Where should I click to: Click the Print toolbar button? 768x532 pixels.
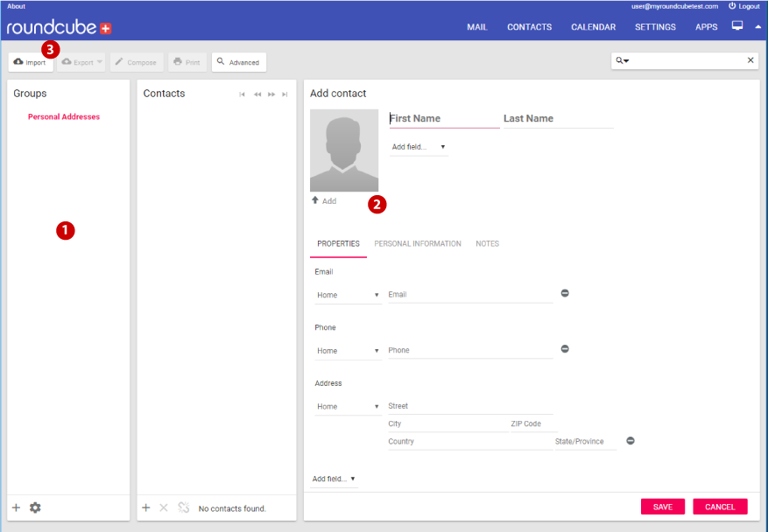point(187,62)
